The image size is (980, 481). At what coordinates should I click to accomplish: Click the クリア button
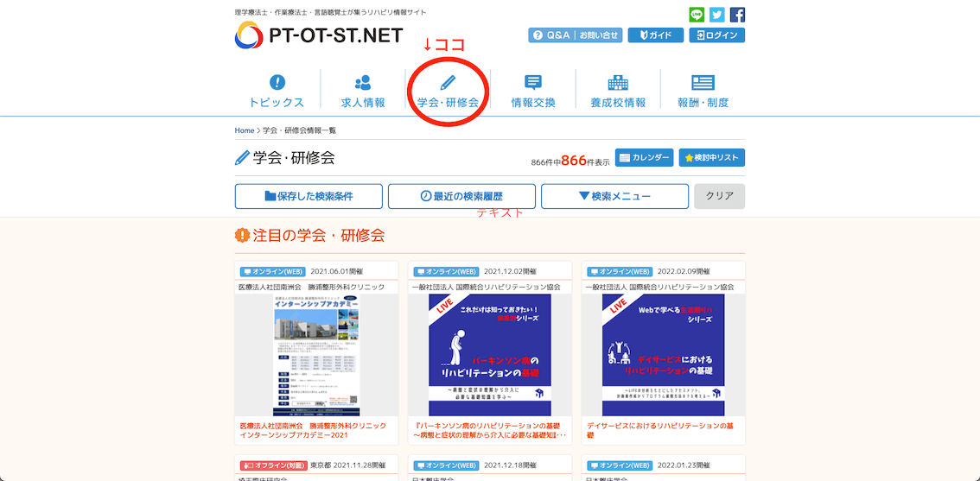click(719, 196)
